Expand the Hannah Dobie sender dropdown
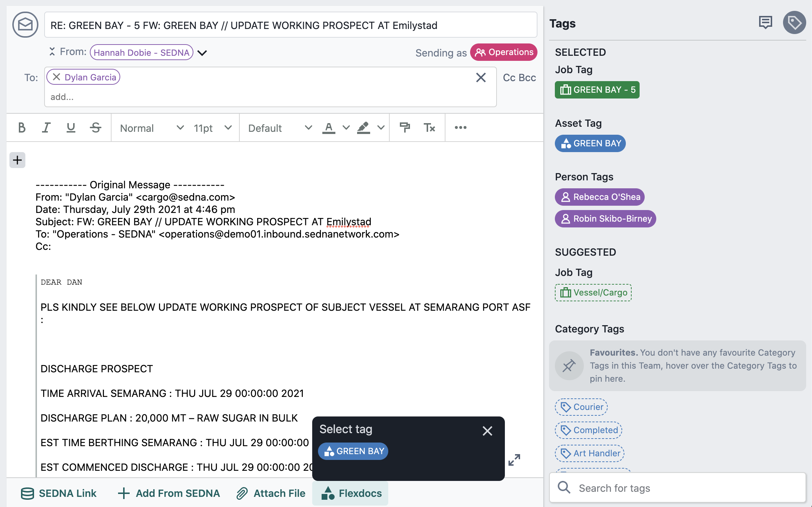The image size is (812, 507). coord(202,53)
